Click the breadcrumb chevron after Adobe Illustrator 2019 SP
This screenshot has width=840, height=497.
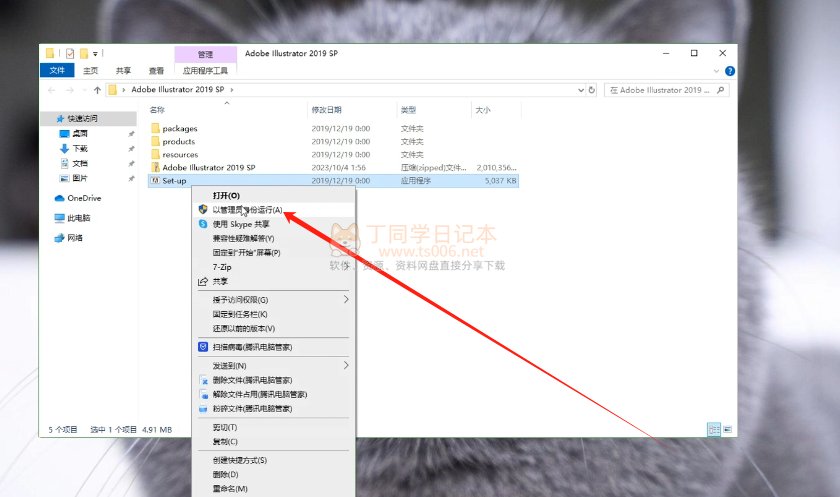pos(232,90)
